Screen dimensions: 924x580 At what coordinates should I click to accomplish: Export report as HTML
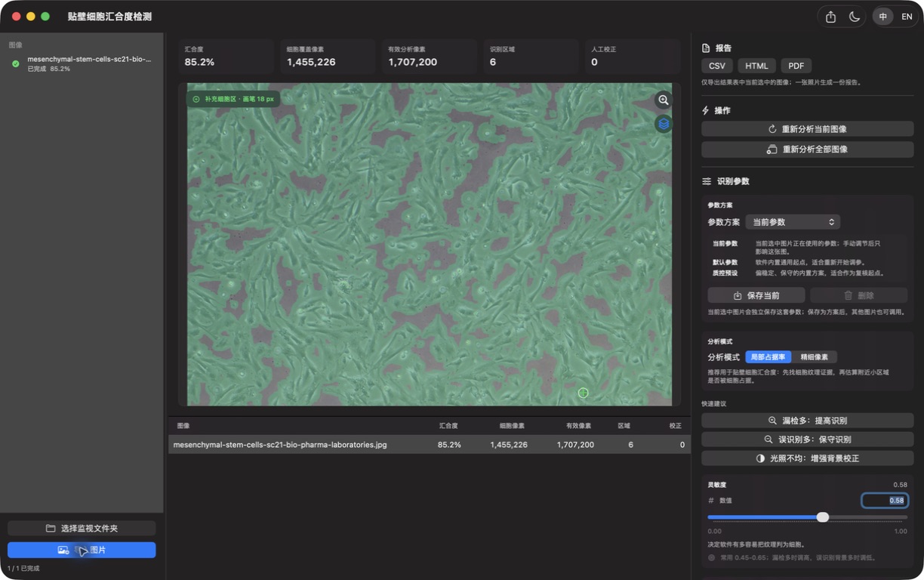pyautogui.click(x=756, y=66)
